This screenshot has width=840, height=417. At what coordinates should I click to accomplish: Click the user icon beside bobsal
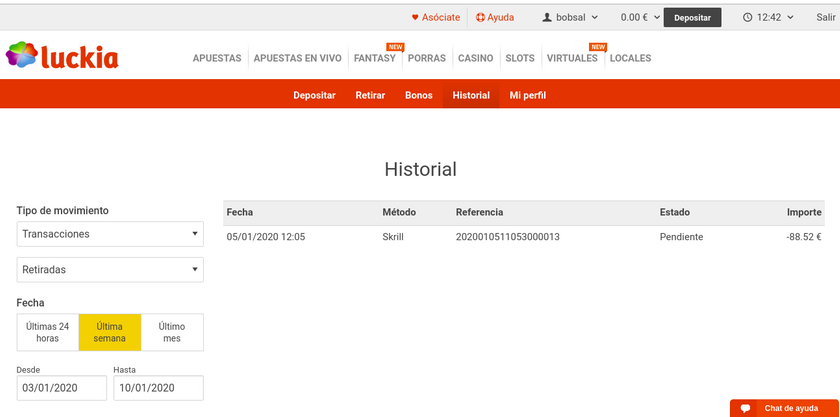point(547,17)
